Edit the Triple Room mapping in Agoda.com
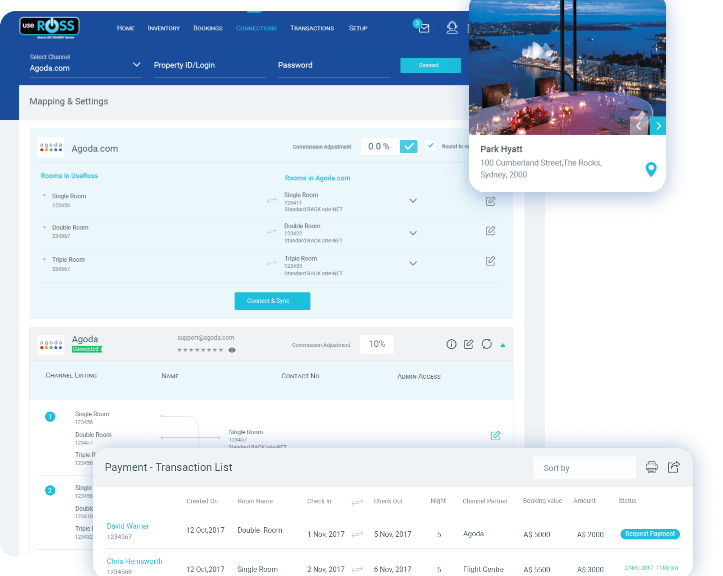Screen dimensions: 723x576 (x=490, y=261)
